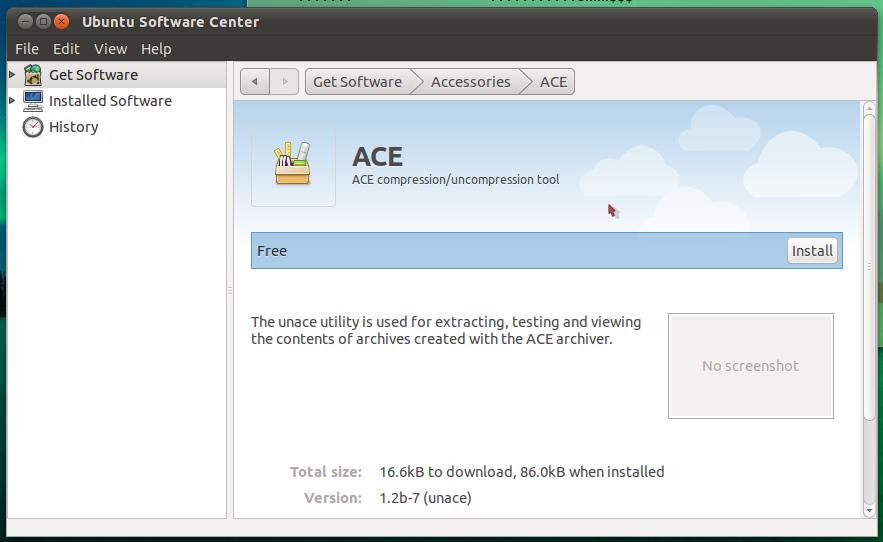The width and height of the screenshot is (883, 542).
Task: Click the Installed Software computer icon
Action: pos(33,101)
